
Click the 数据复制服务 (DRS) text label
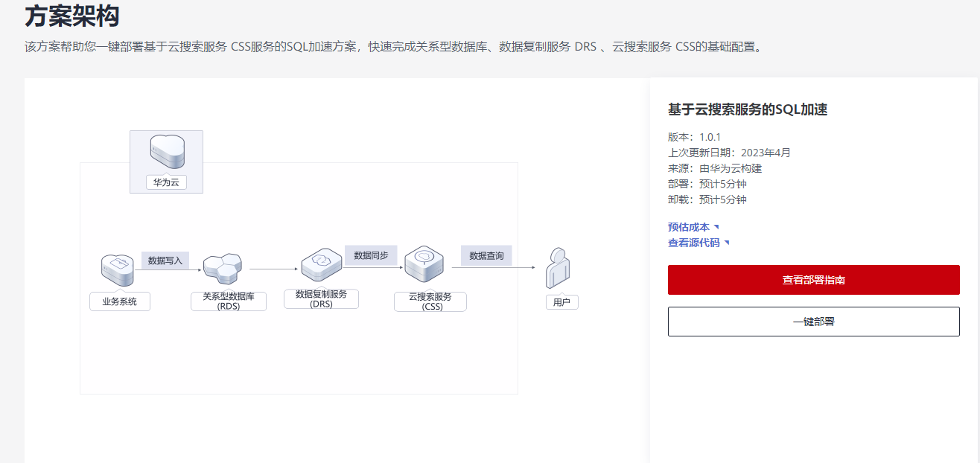322,298
